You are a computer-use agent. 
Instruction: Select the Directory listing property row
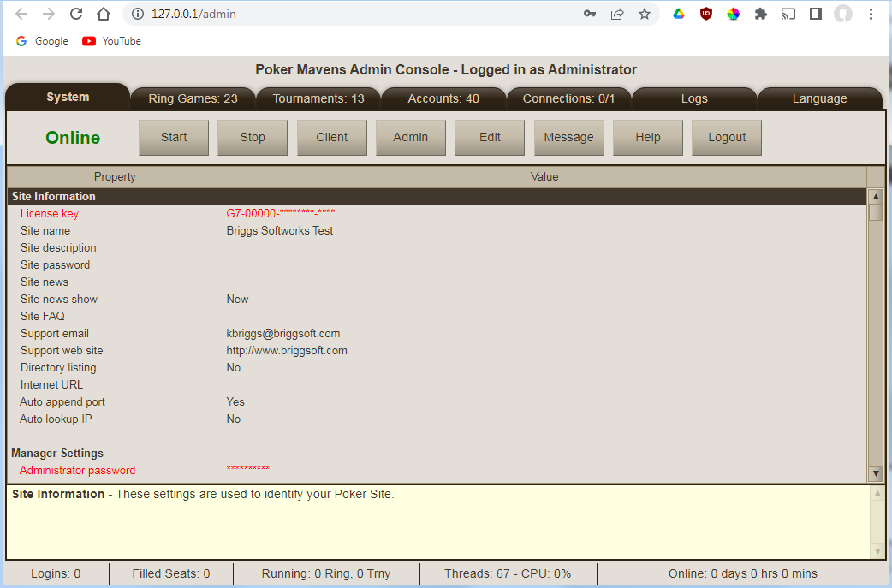click(x=58, y=367)
